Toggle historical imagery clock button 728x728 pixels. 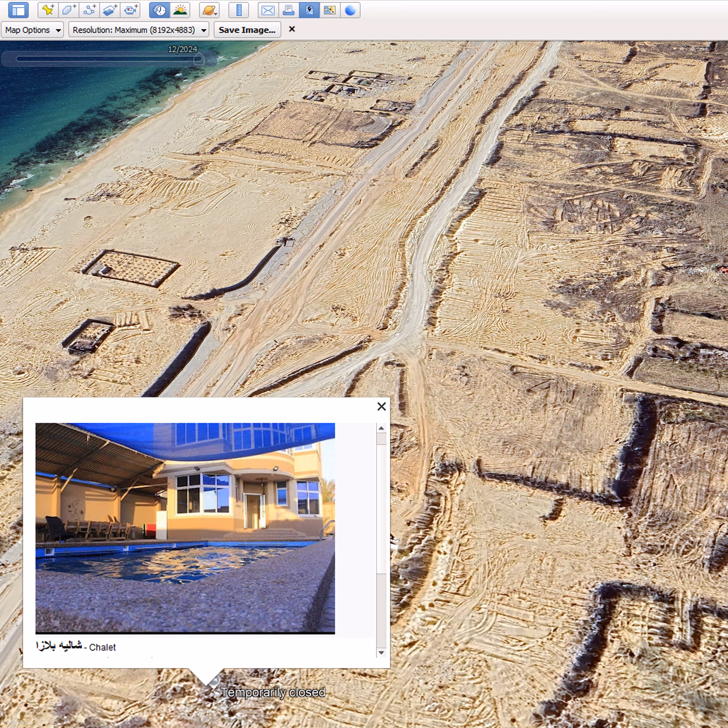[160, 10]
